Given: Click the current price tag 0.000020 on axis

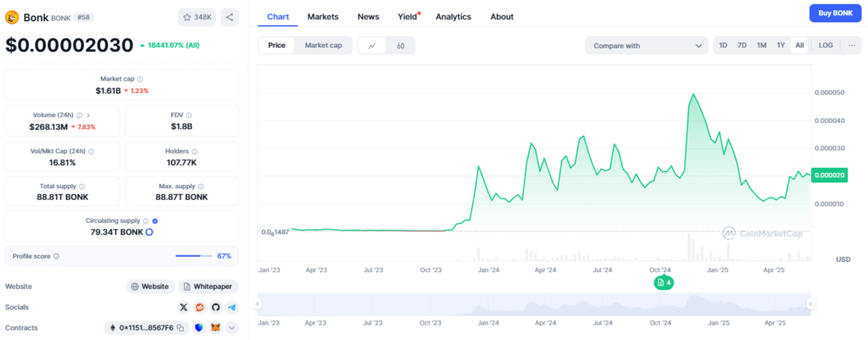Looking at the screenshot, I should click(829, 175).
